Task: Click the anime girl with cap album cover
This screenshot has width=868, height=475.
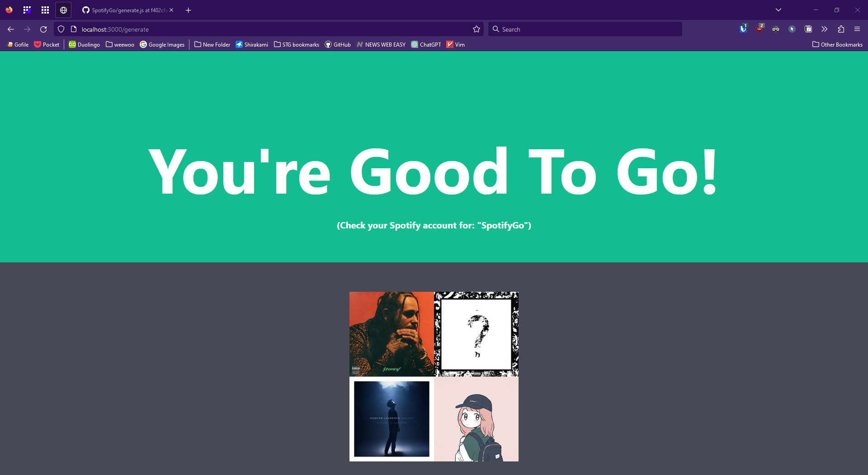Action: point(476,419)
